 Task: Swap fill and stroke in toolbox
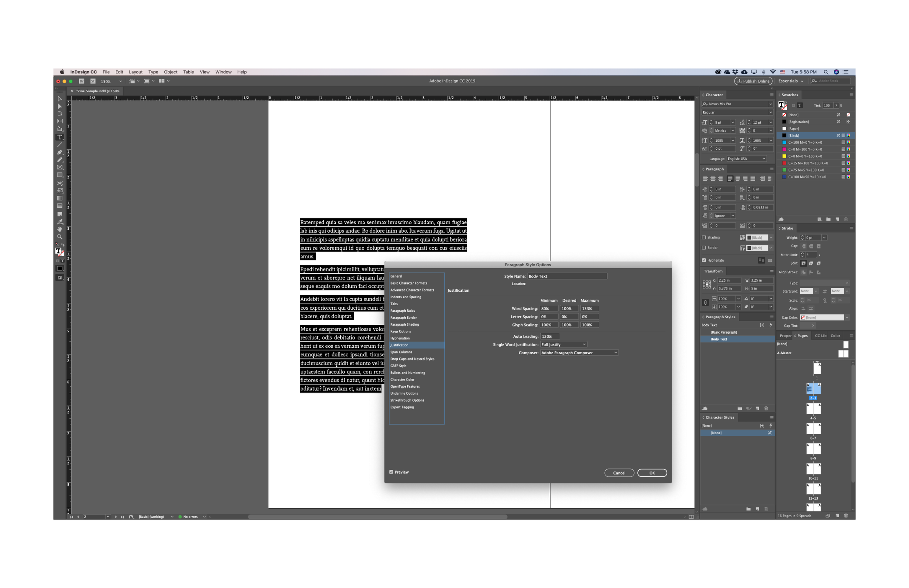pyautogui.click(x=63, y=245)
